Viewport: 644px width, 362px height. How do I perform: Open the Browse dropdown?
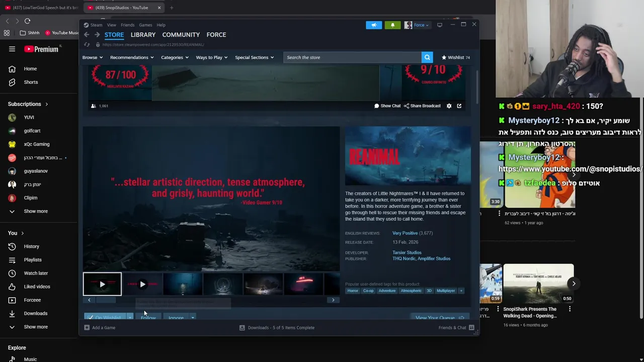pyautogui.click(x=93, y=57)
